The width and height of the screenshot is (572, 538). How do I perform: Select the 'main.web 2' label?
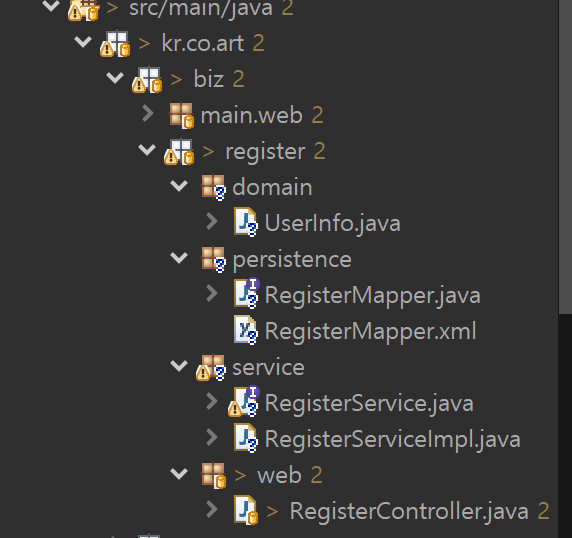point(262,115)
